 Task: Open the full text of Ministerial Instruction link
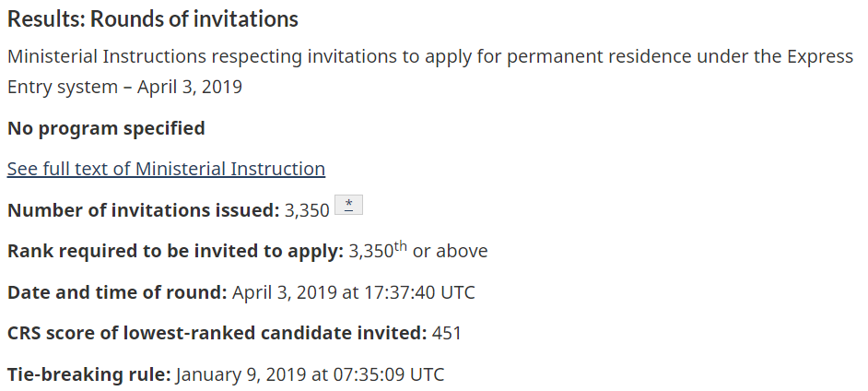coord(166,169)
